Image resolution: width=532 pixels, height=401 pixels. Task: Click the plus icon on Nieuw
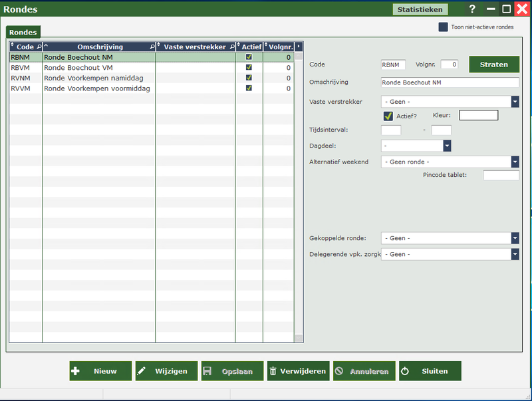point(75,371)
